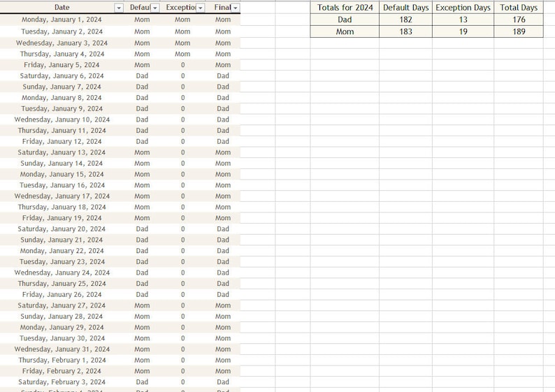This screenshot has height=392, width=555.
Task: Select the 'Exception Days' header cell
Action: click(463, 8)
